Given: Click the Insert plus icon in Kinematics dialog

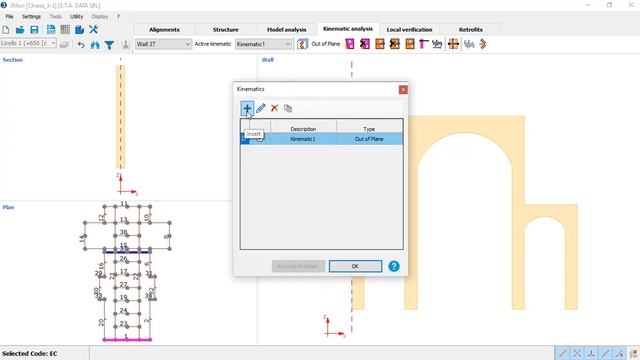Looking at the screenshot, I should click(247, 108).
